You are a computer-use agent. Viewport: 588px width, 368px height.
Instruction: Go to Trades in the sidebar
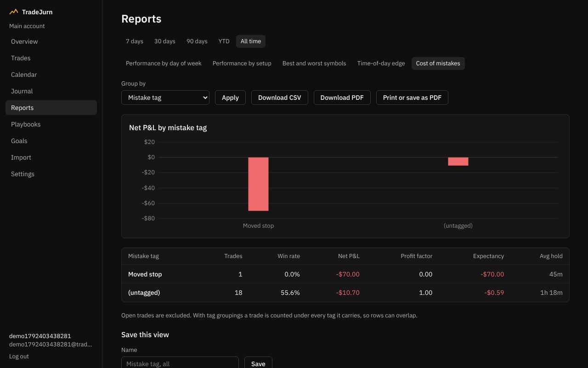[x=51, y=58]
